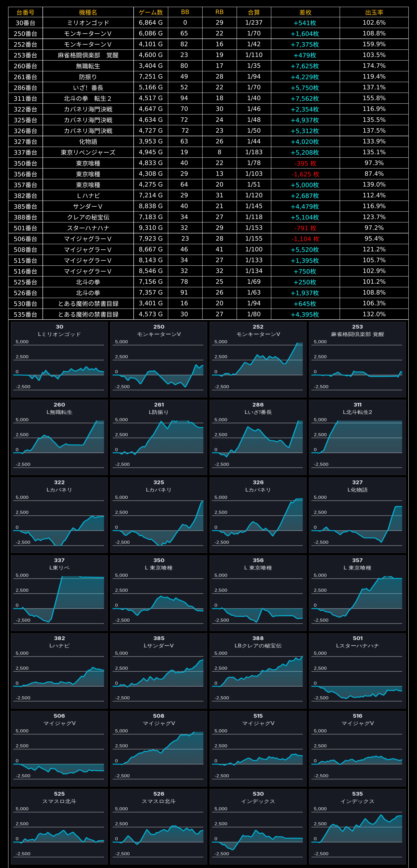Image resolution: width=417 pixels, height=868 pixels.
Task: Open the graph card 253 麻雀格闘倶楽部 覚醒
Action: [x=357, y=360]
